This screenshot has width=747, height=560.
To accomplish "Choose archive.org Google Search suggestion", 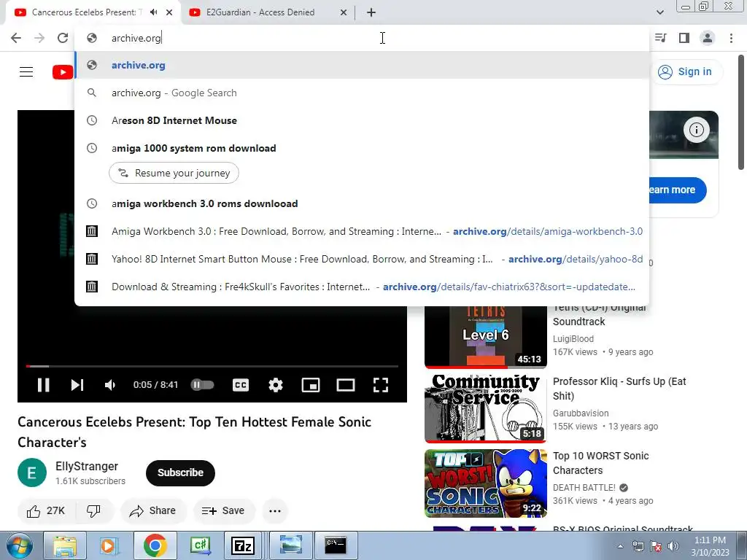I will click(x=362, y=93).
